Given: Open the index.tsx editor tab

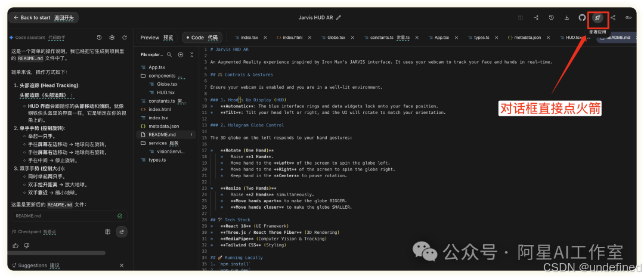Looking at the screenshot, I should point(246,38).
